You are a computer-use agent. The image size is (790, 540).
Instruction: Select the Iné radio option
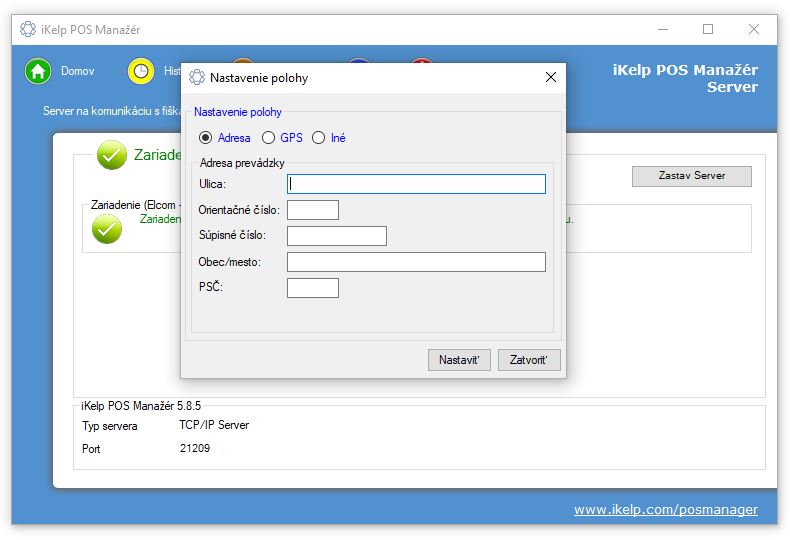pyautogui.click(x=319, y=138)
